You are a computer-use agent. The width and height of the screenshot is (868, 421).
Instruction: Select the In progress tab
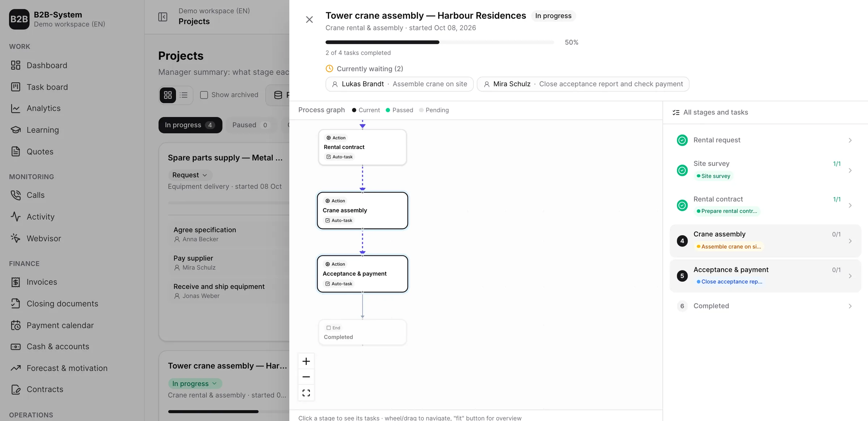coord(190,125)
